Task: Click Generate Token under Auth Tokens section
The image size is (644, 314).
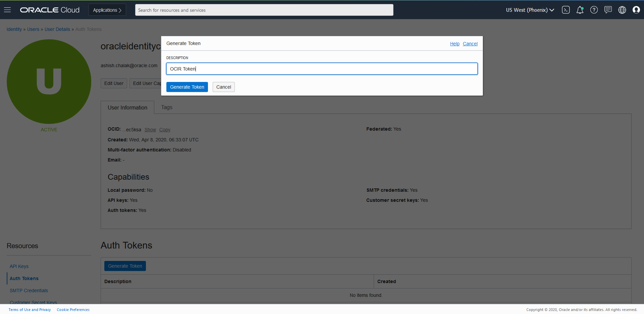Action: (x=125, y=266)
